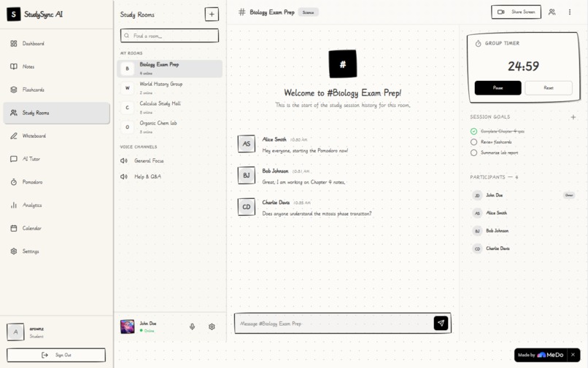Click participant Charlie Davis in the list
588x368 pixels.
point(524,248)
